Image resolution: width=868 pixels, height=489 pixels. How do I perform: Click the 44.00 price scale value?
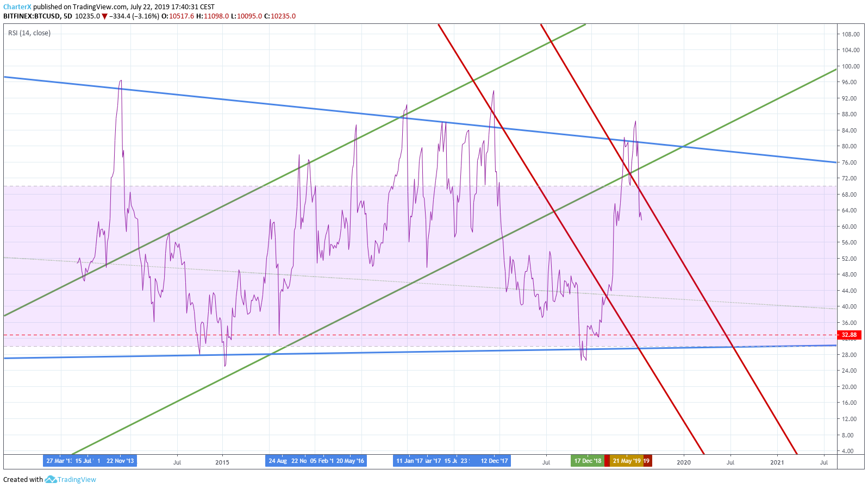(849, 291)
